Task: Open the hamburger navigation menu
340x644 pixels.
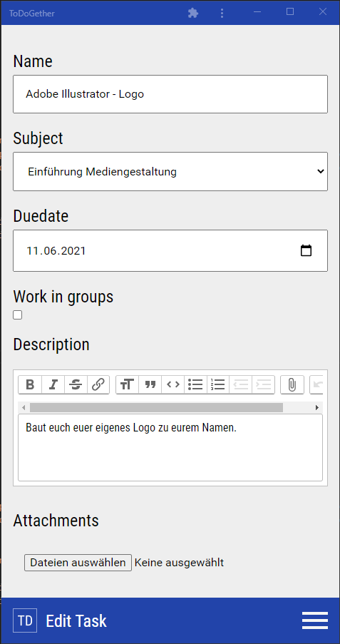Action: pos(315,620)
